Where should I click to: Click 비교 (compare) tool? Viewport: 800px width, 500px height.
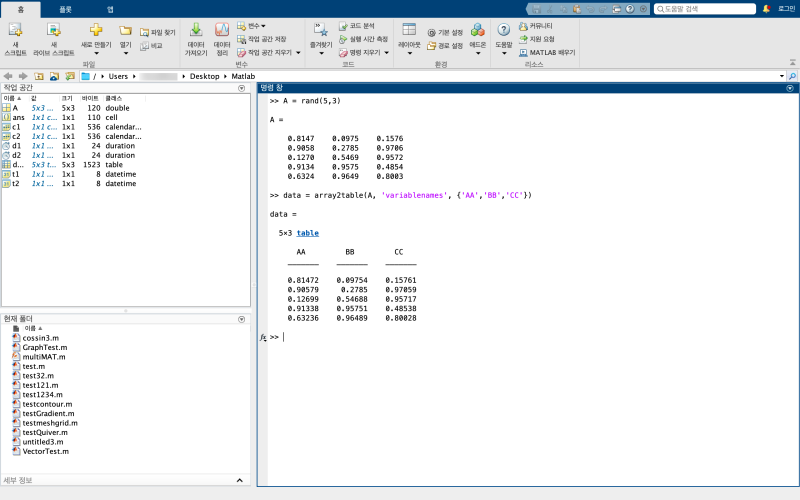pos(152,46)
